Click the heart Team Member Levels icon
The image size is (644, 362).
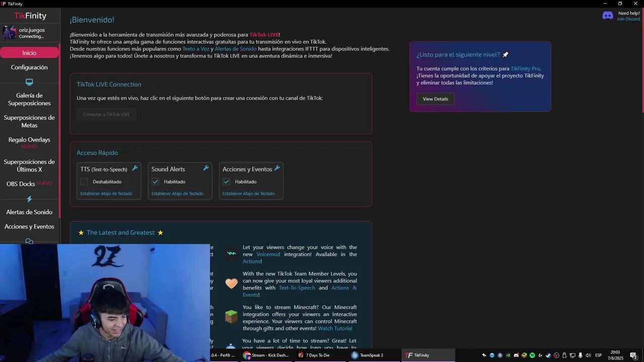click(231, 284)
